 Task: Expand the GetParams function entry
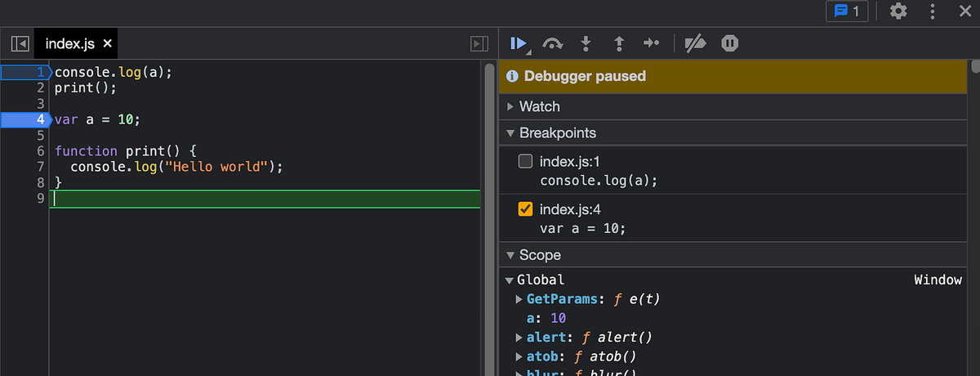tap(519, 299)
